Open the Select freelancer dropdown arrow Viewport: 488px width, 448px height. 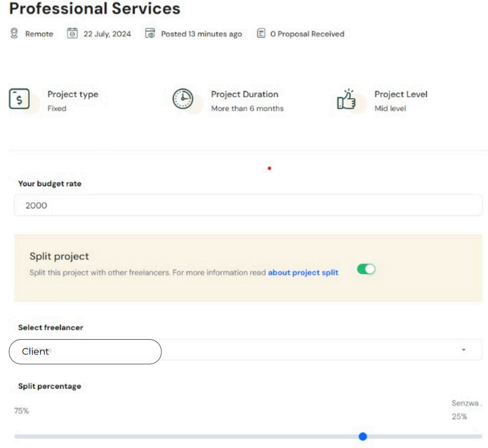[x=464, y=350]
